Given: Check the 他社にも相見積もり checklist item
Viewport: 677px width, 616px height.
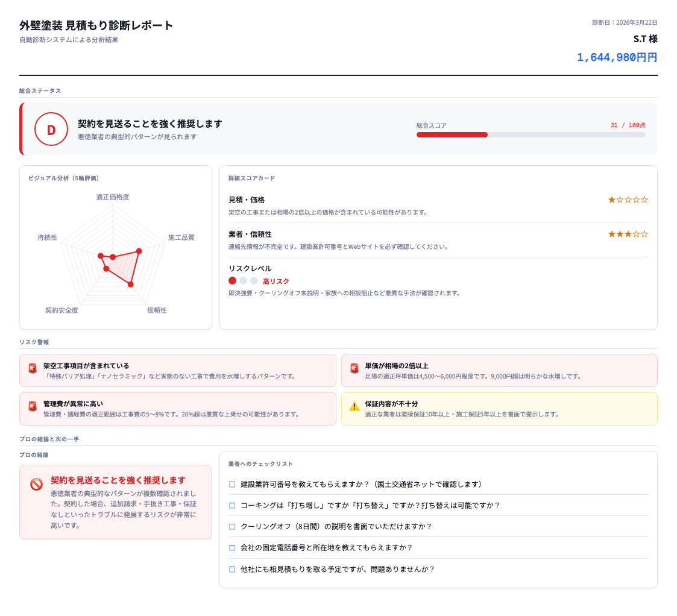Looking at the screenshot, I should [231, 568].
